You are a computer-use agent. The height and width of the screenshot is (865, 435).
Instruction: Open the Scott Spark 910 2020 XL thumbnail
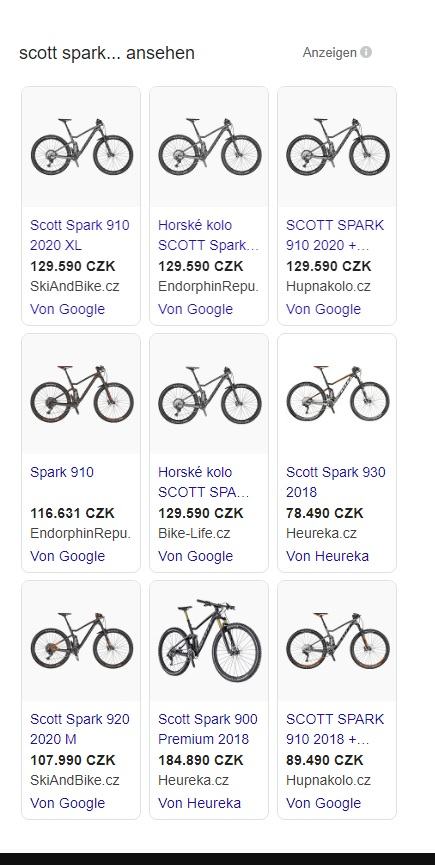81,147
